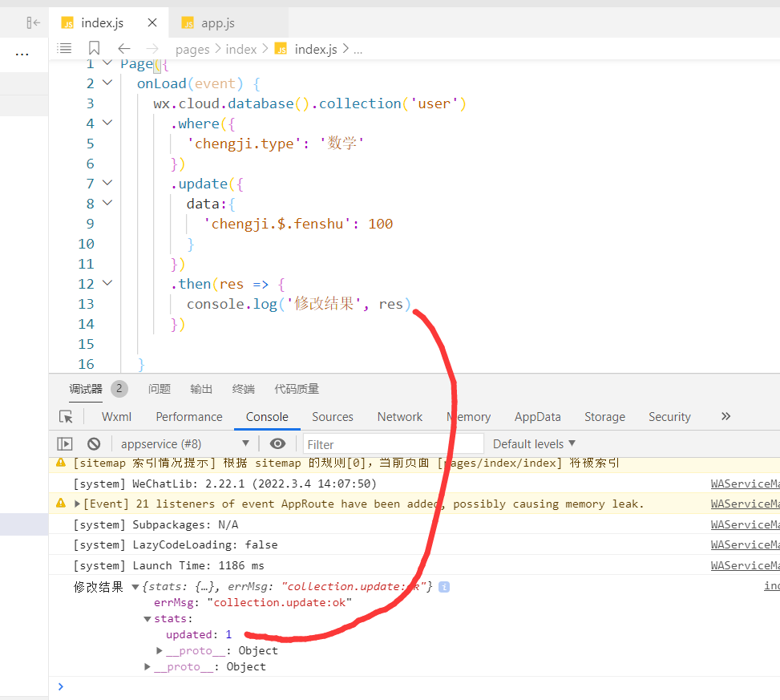The image size is (780, 700).
Task: Open the Performance devtools tab
Action: coord(189,417)
